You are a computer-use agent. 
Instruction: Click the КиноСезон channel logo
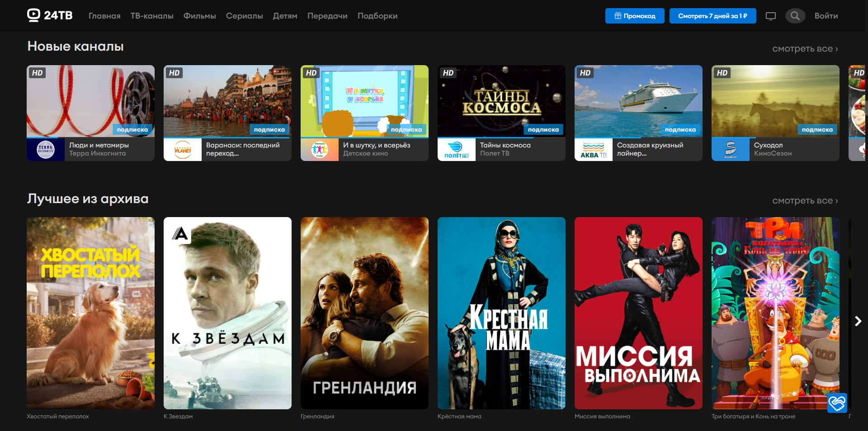730,150
